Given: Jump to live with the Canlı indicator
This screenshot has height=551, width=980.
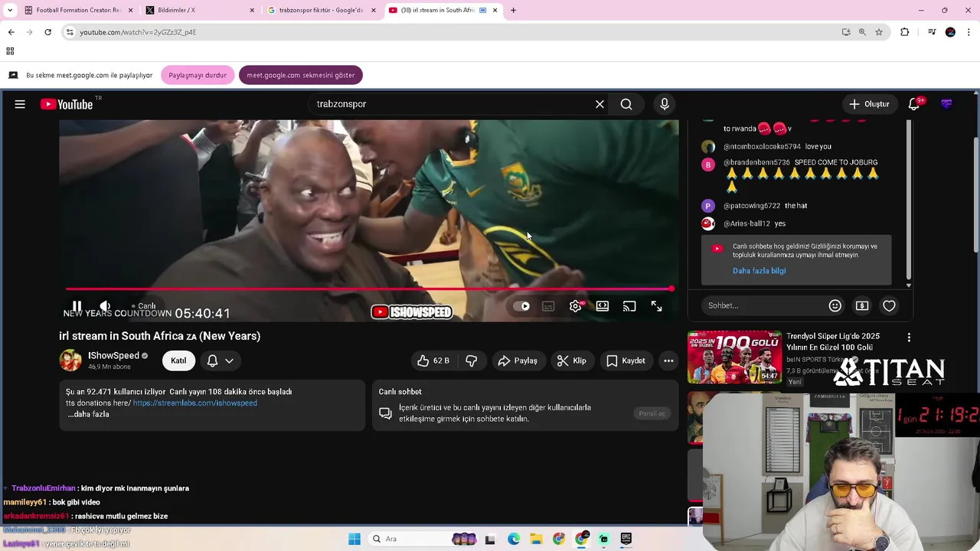Looking at the screenshot, I should pyautogui.click(x=143, y=306).
